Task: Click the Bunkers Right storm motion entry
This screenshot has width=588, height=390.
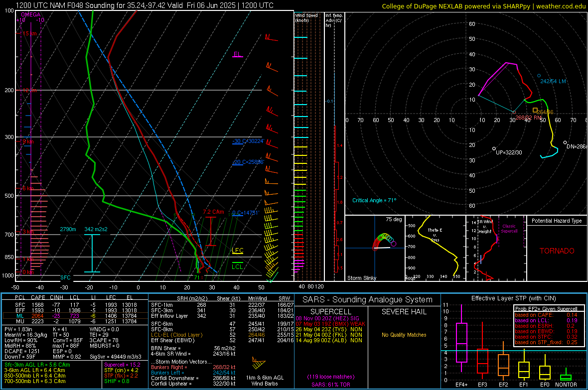Action: tap(193, 367)
